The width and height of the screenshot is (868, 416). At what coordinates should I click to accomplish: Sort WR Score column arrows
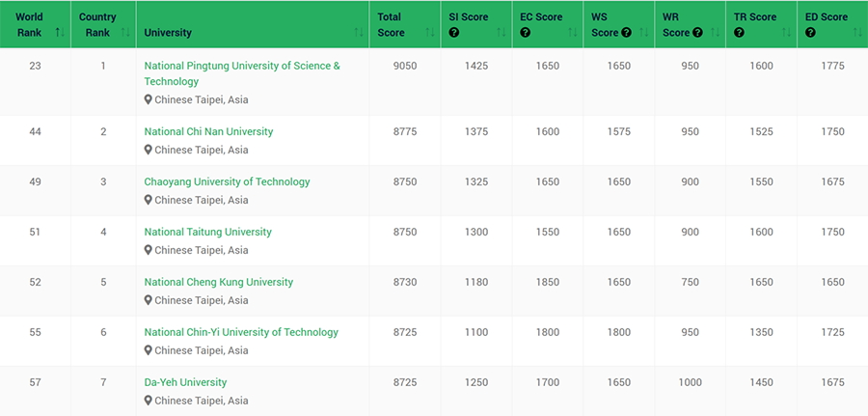(716, 33)
